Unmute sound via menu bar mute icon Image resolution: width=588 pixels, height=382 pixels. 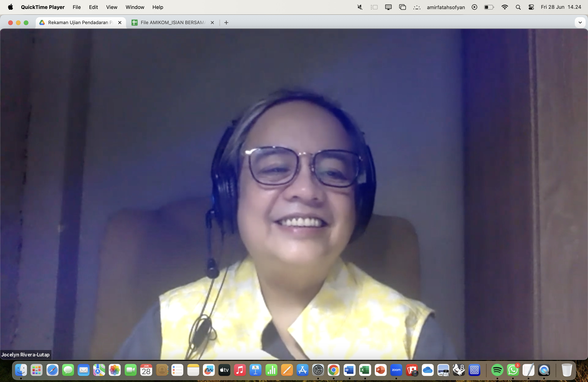coord(360,7)
